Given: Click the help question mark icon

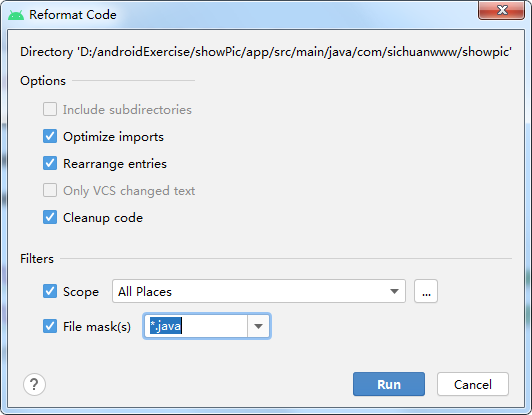Looking at the screenshot, I should point(34,384).
